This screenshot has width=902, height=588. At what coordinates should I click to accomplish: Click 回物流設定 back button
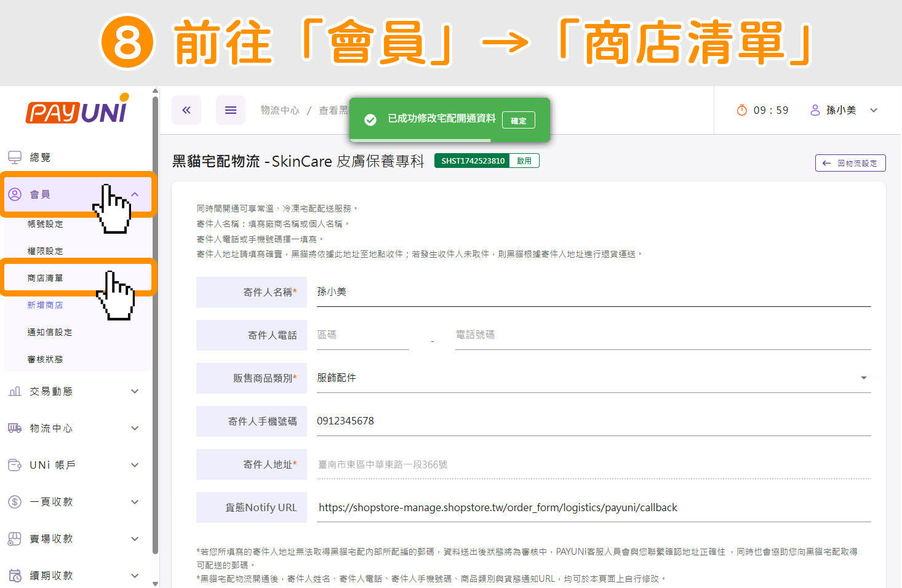click(x=850, y=163)
